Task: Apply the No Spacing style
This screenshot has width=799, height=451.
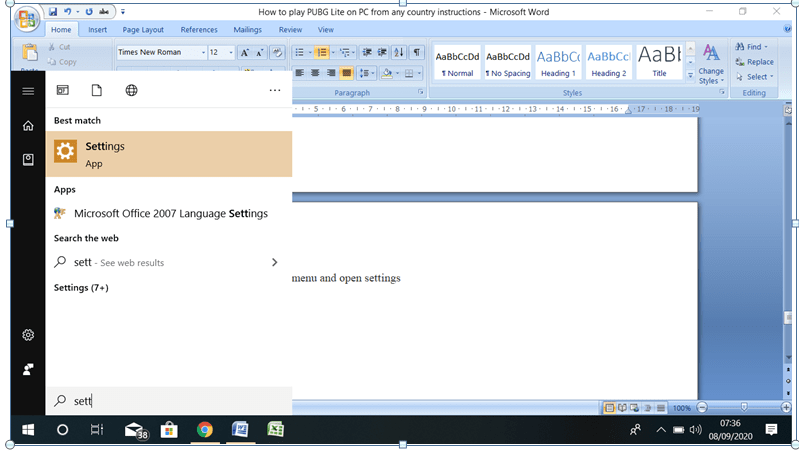Action: point(508,62)
